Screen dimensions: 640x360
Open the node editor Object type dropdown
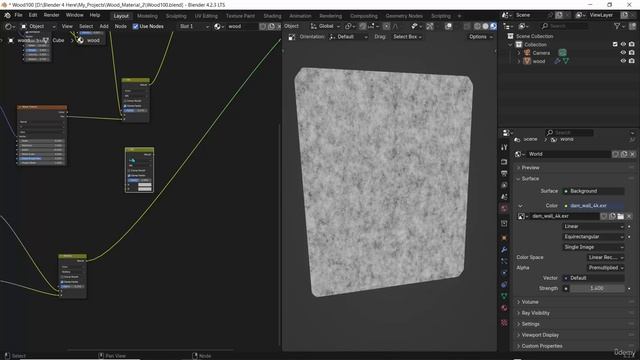coord(38,27)
